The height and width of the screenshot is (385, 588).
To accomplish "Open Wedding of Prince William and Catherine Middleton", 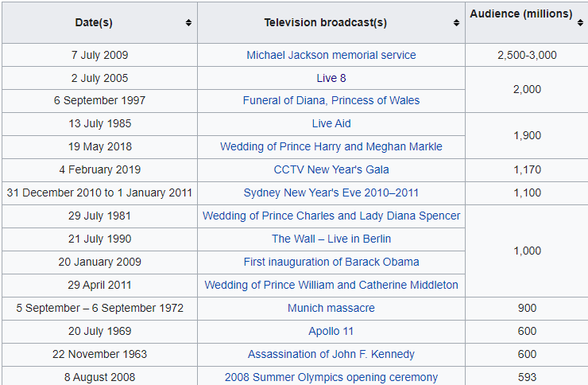I will [331, 286].
